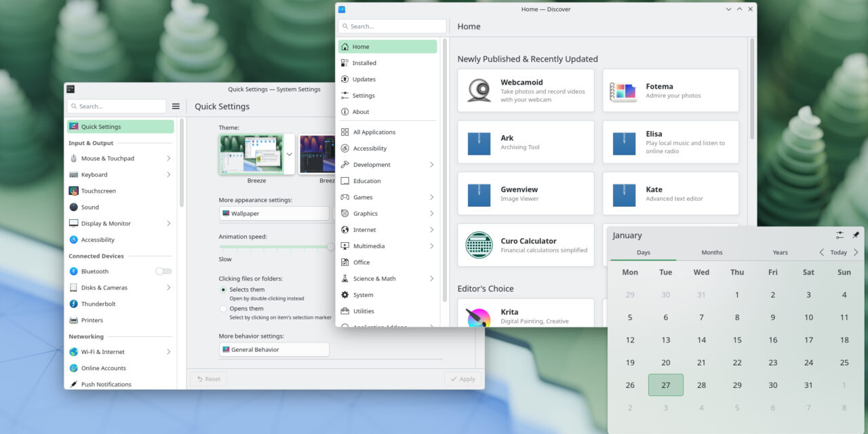
Task: Click the Kate app icon
Action: pyautogui.click(x=624, y=194)
